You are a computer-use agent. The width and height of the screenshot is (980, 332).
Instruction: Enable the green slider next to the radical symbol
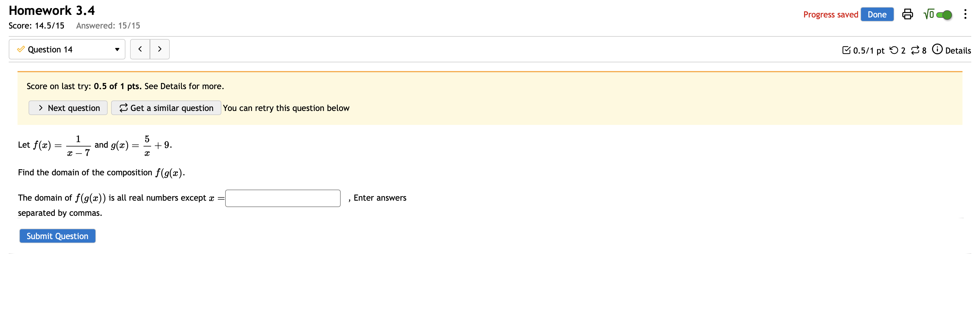pos(945,15)
